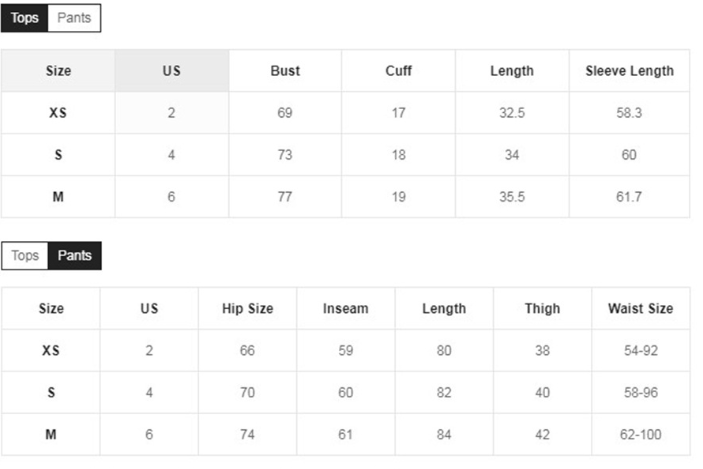703x469 pixels.
Task: Click the waist size 54-92 cell
Action: click(x=641, y=350)
